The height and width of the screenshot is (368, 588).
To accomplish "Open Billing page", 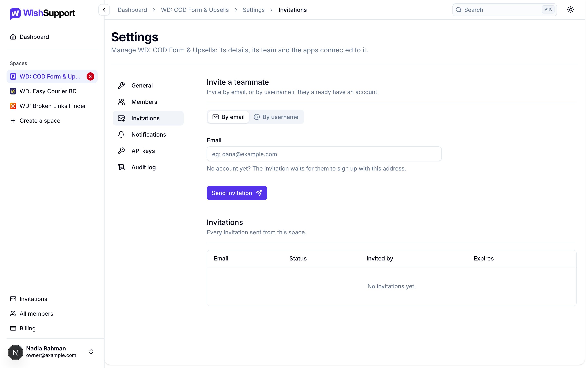I will point(52,328).
